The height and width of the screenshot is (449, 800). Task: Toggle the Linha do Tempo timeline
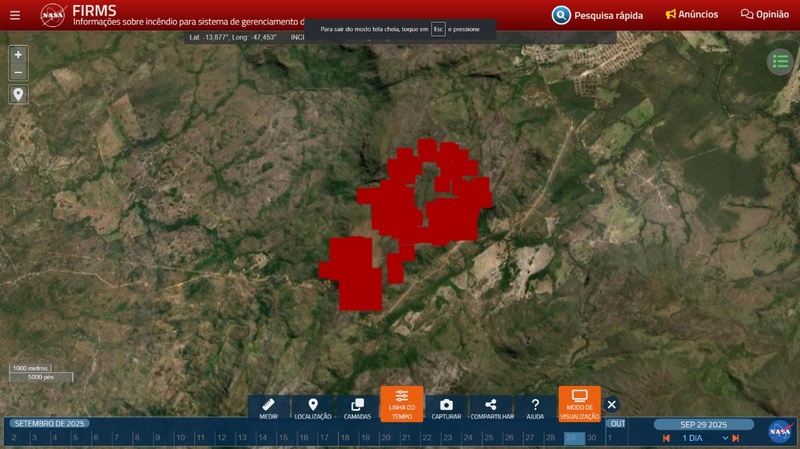[x=402, y=405]
